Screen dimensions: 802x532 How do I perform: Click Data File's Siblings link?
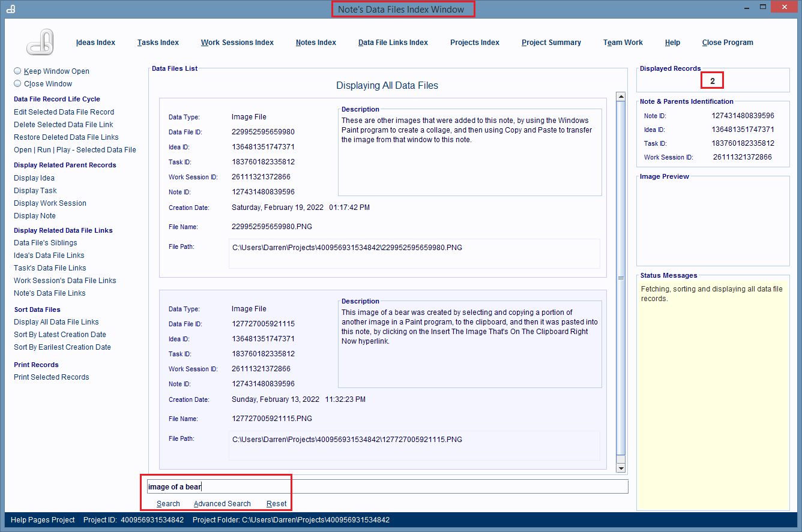click(x=46, y=243)
